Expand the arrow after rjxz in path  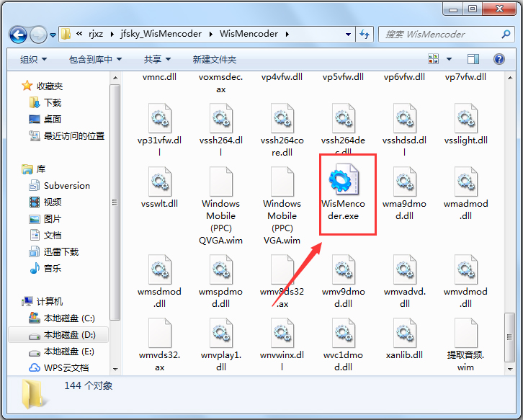tap(112, 34)
